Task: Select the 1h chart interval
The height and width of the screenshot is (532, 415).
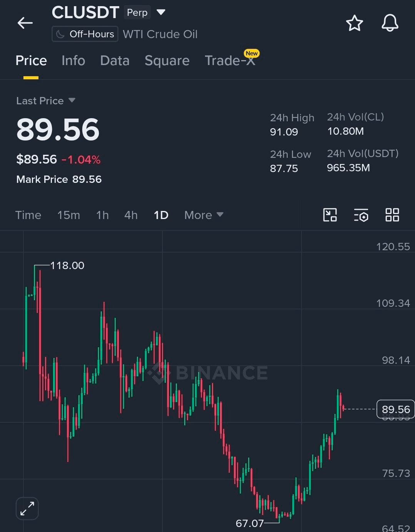Action: [102, 215]
